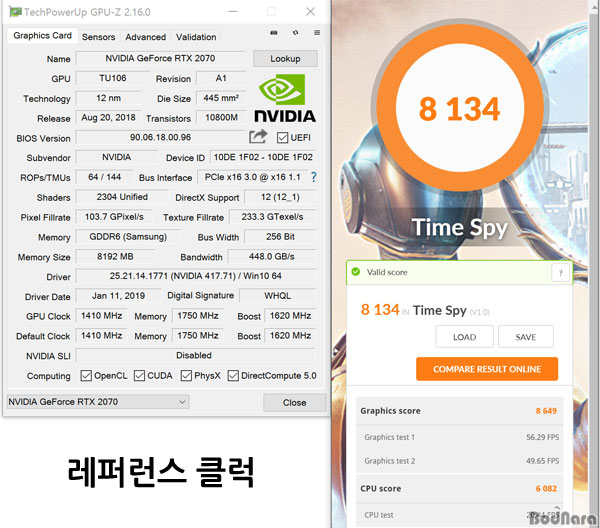This screenshot has width=600, height=528.
Task: Click the Shaders value 2304 Unified
Action: point(122,197)
